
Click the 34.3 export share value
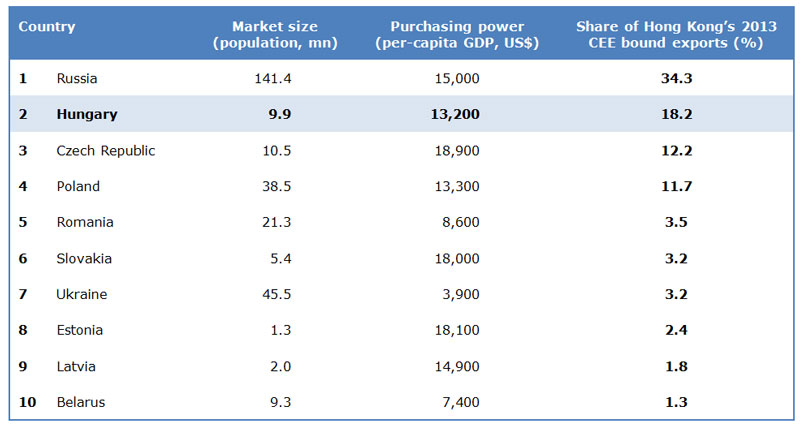[x=677, y=78]
